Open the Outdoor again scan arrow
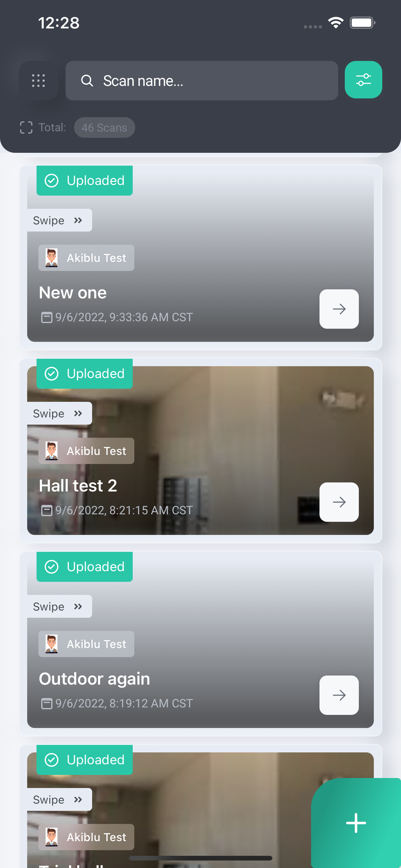This screenshot has height=868, width=401. [x=339, y=695]
